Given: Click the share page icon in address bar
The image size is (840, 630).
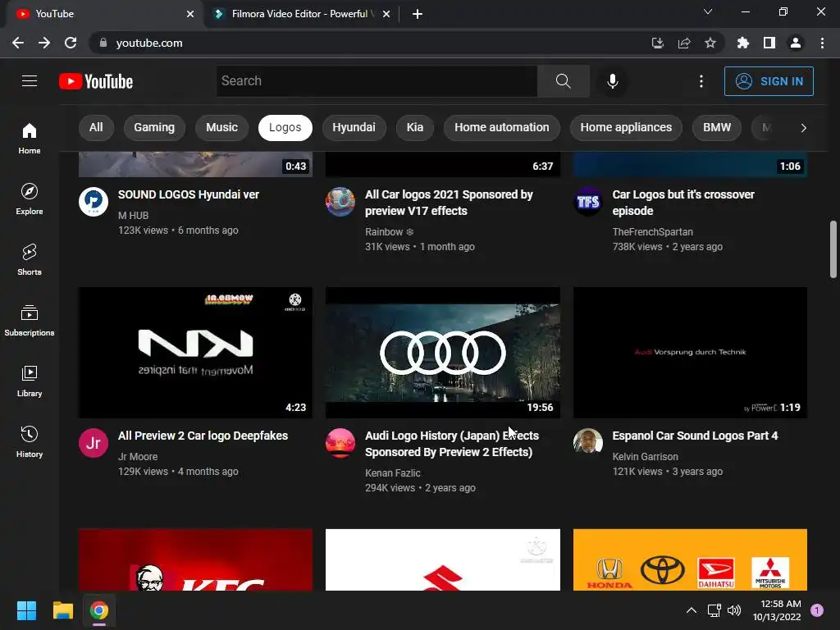Looking at the screenshot, I should tap(683, 43).
